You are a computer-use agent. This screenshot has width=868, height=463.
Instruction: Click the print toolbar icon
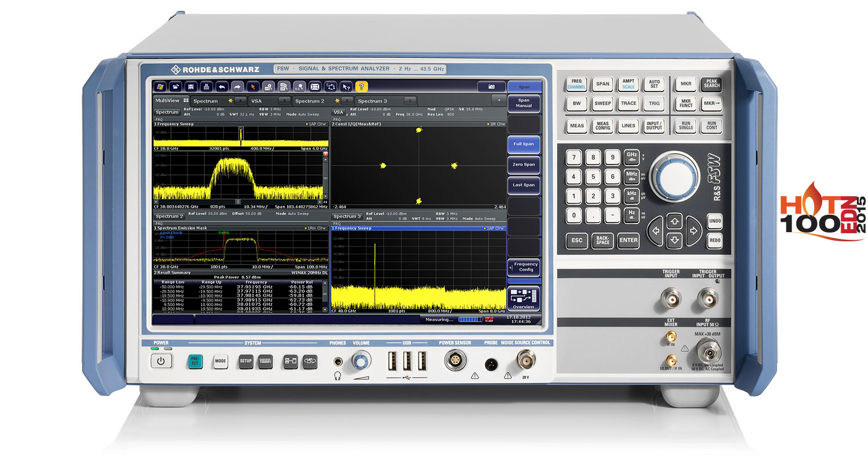click(207, 86)
